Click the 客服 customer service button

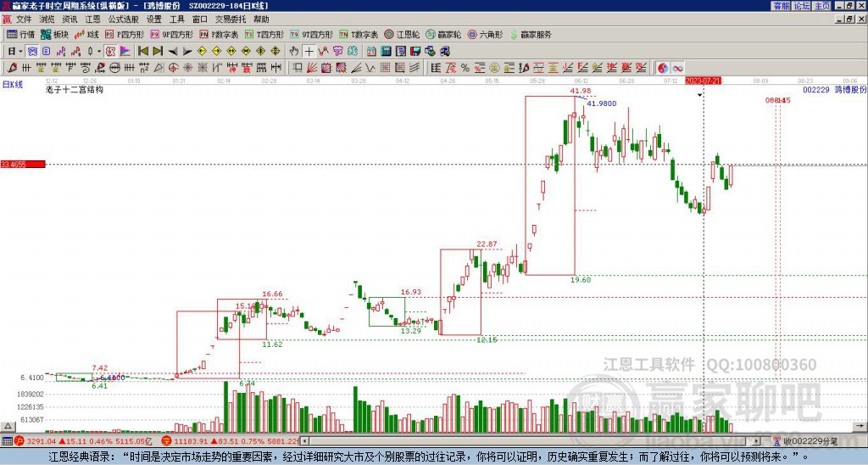tap(781, 6)
